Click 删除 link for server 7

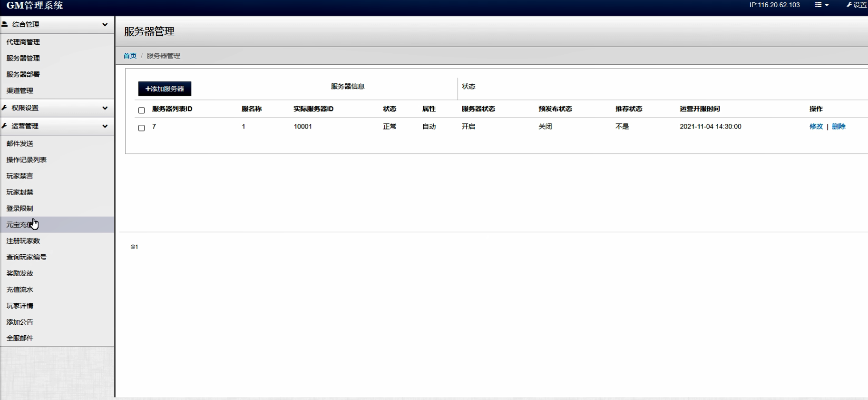tap(839, 126)
